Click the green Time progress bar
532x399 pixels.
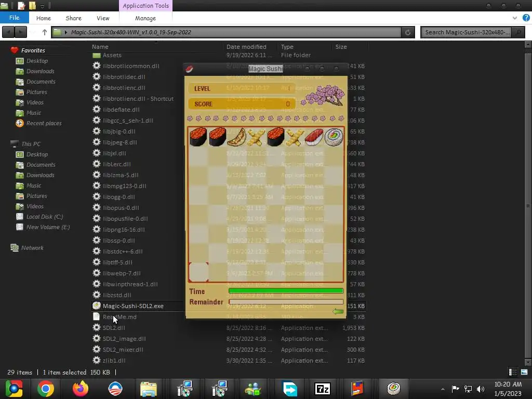click(x=286, y=291)
